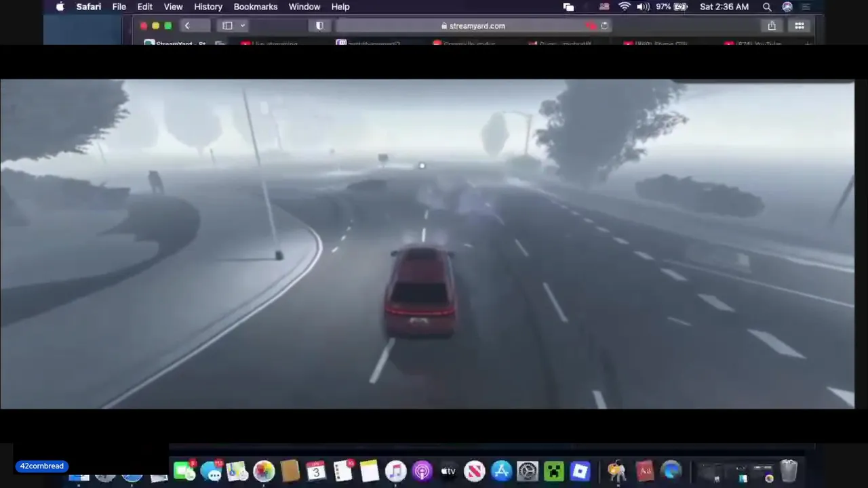Open News in the Dock

(x=475, y=470)
